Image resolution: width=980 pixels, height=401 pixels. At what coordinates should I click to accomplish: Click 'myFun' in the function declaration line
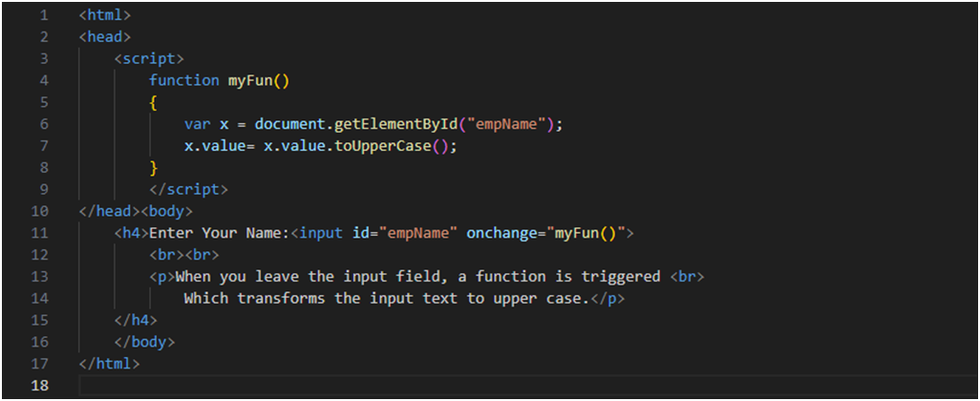pos(249,80)
